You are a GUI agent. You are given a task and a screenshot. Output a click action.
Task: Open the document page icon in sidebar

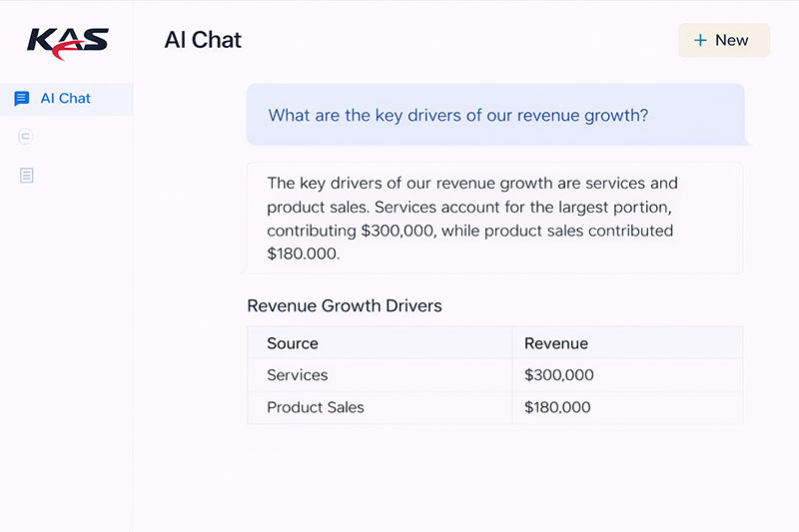tap(26, 176)
